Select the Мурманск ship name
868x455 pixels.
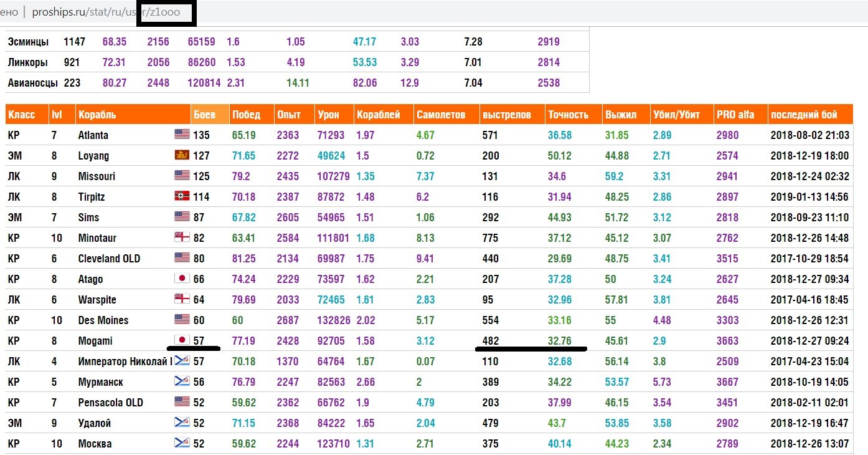click(x=100, y=382)
